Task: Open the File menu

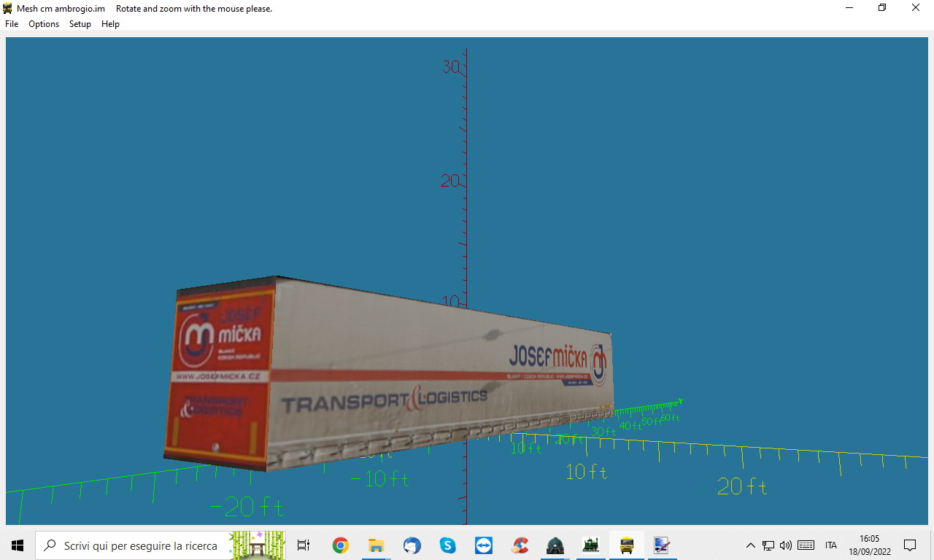Action: [12, 24]
